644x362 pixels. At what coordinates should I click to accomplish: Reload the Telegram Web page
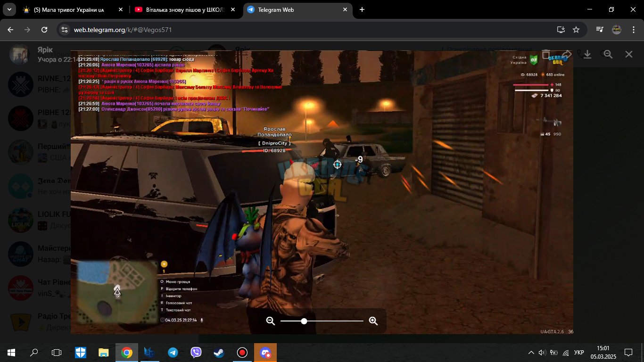click(44, 30)
